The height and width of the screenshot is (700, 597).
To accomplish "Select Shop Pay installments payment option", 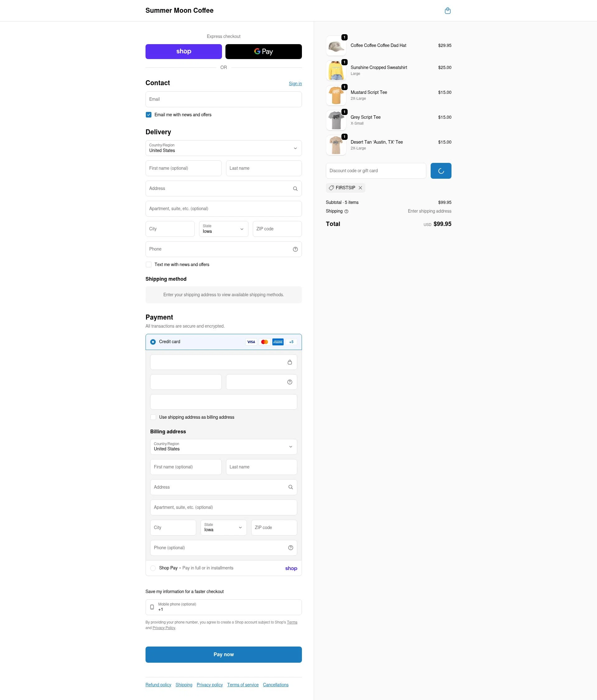I will pos(153,568).
